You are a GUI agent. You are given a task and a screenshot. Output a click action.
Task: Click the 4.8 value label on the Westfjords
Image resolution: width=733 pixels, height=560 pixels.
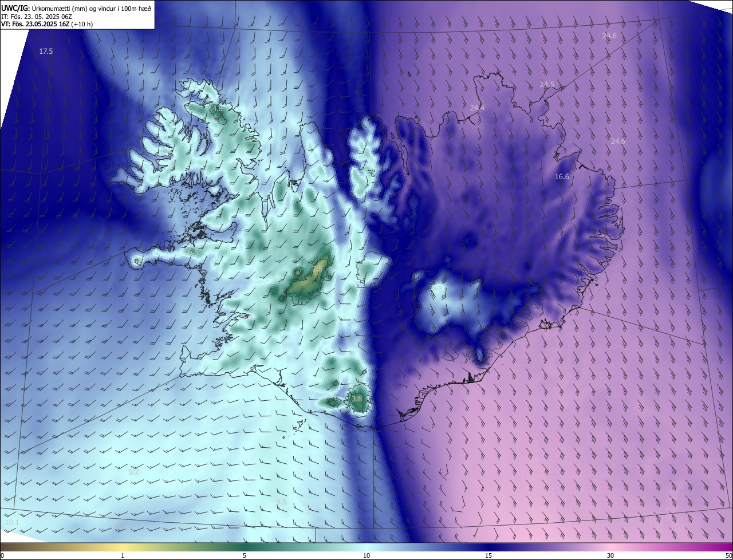217,108
